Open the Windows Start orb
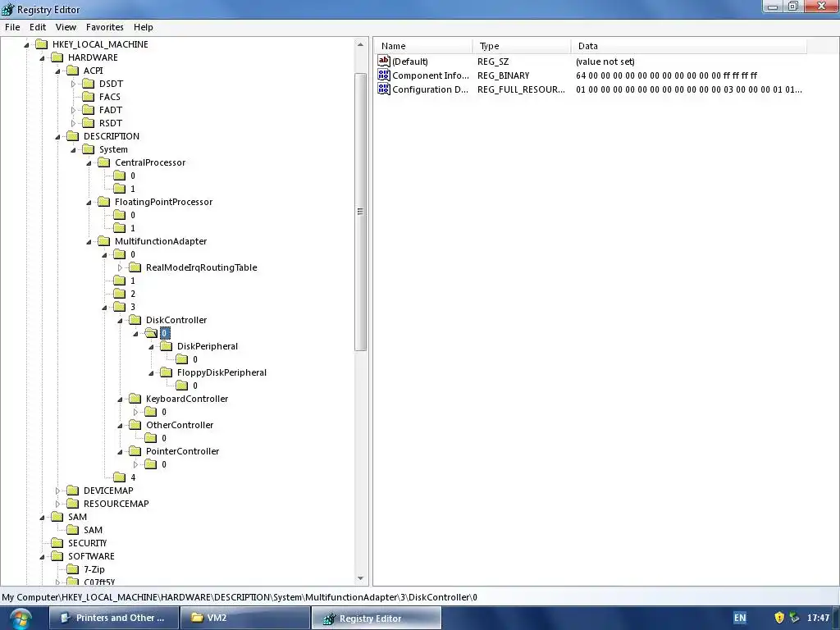Viewport: 840px width, 630px height. click(20, 619)
